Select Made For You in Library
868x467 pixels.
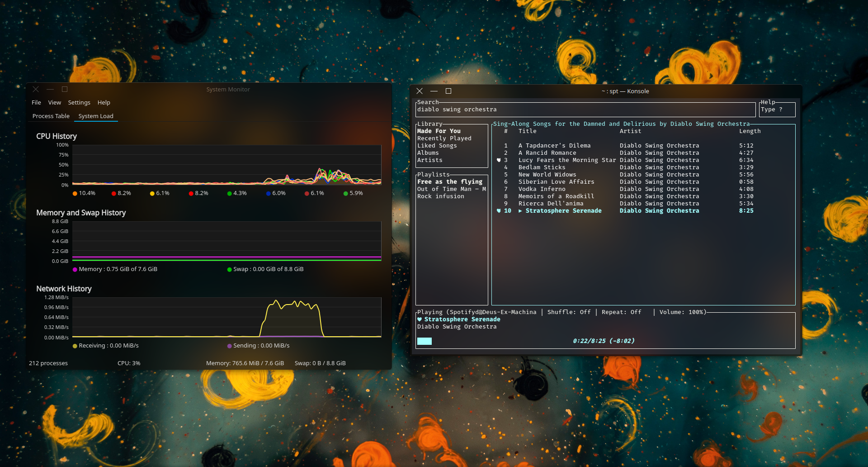pyautogui.click(x=439, y=131)
